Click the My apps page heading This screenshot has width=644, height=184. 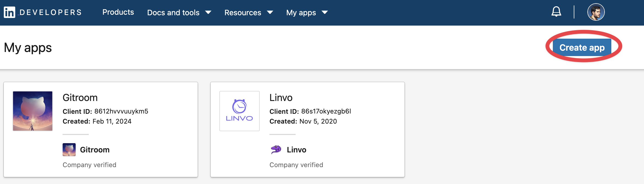[x=28, y=48]
